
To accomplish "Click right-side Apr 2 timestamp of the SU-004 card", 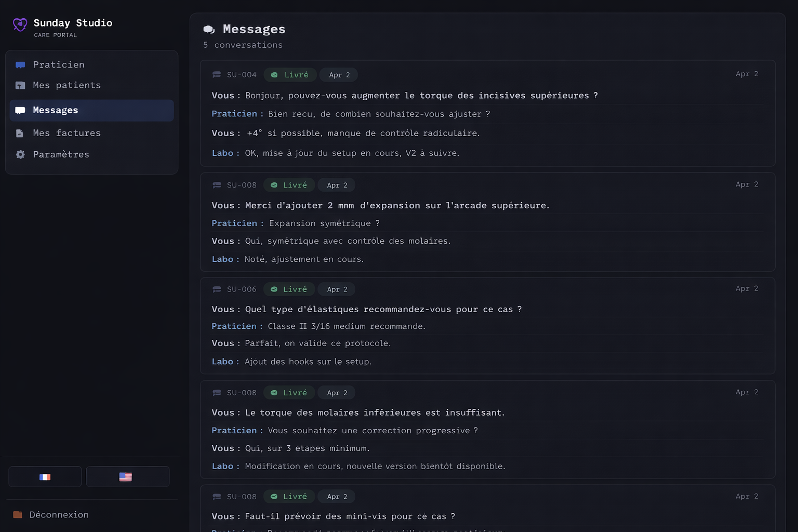I will (747, 74).
